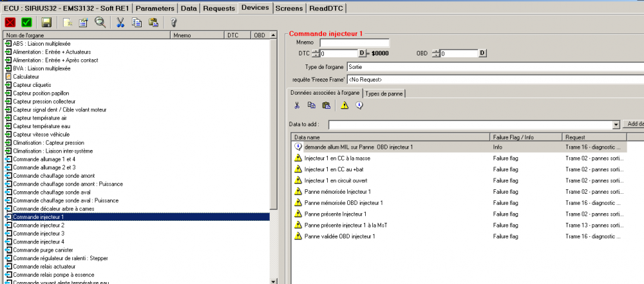Click the copy icon in main toolbar

coord(137,22)
